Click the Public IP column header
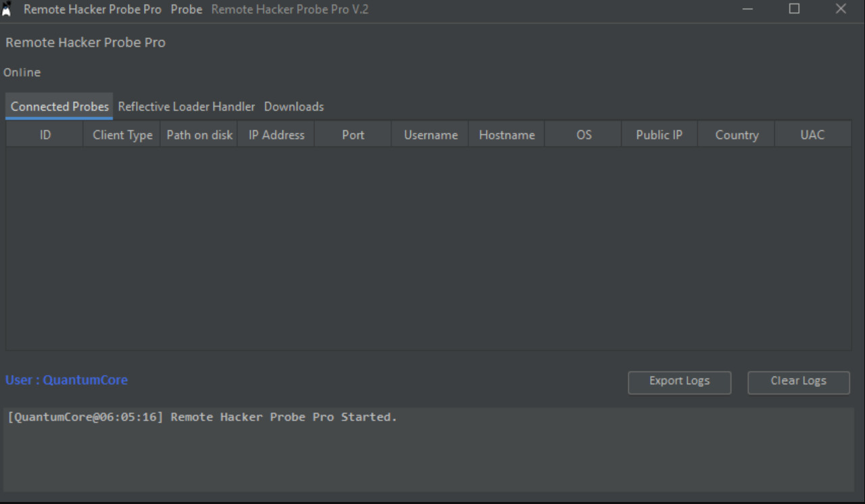Screen dimensions: 865x504 pyautogui.click(x=660, y=134)
